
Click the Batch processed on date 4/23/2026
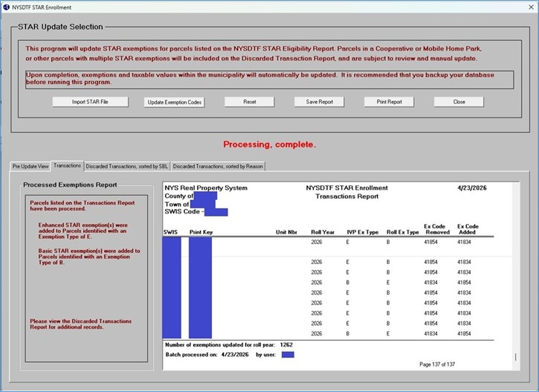pyautogui.click(x=235, y=355)
